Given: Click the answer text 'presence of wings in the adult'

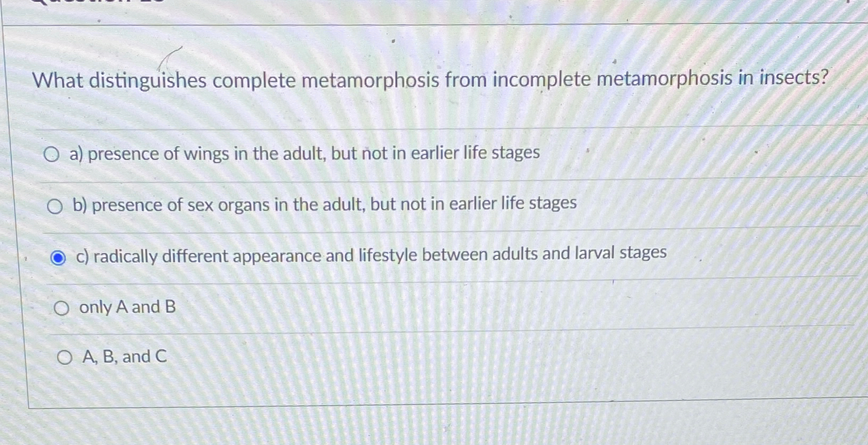Looking at the screenshot, I should pyautogui.click(x=305, y=153).
